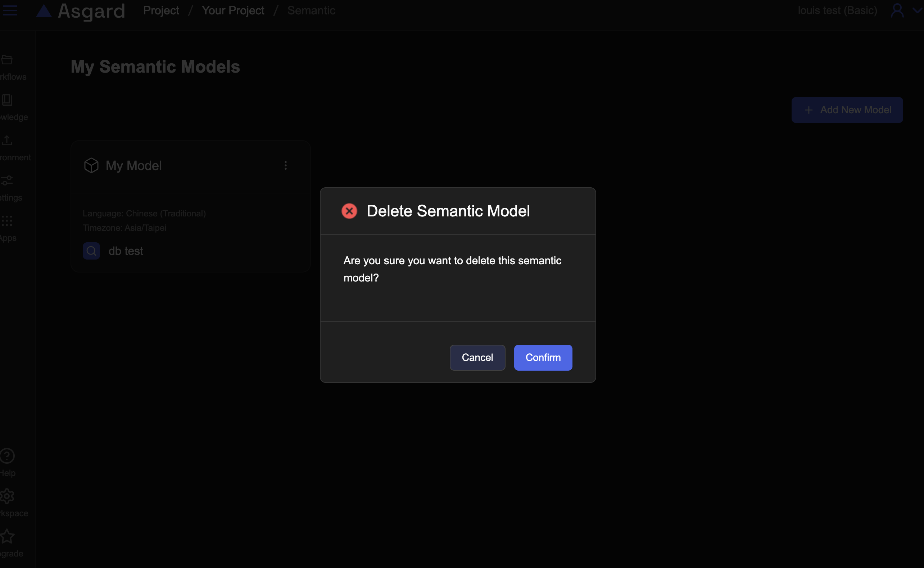Open the Knowledge book sidebar icon
The width and height of the screenshot is (924, 568).
[7, 100]
